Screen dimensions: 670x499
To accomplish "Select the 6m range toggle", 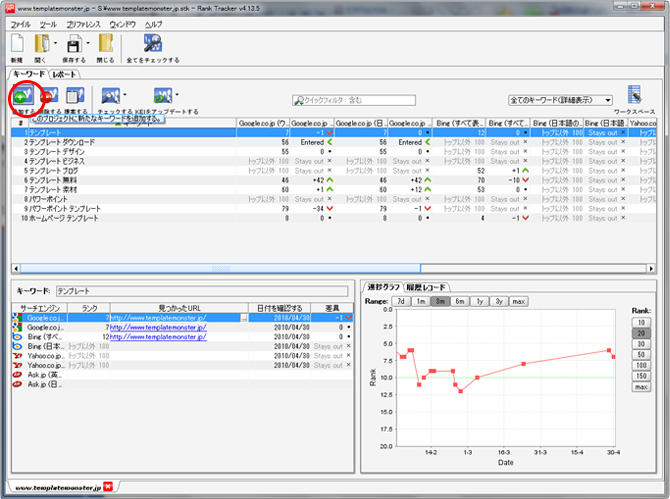I will 460,301.
